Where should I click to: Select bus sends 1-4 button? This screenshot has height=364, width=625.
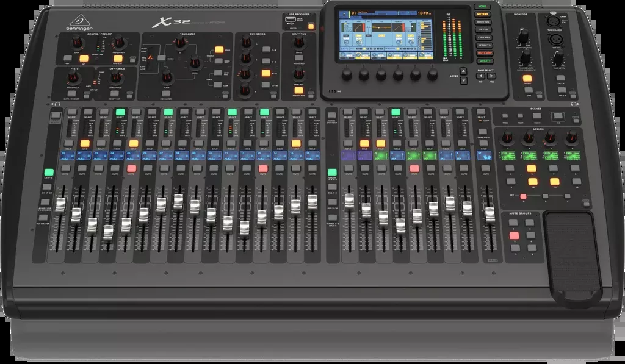(x=266, y=50)
